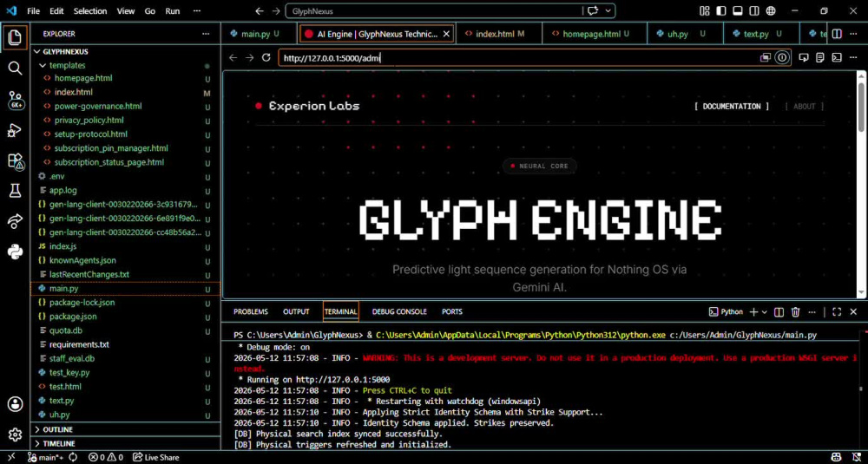This screenshot has height=464, width=868.
Task: Click the ABOUT link on the page
Action: click(804, 106)
